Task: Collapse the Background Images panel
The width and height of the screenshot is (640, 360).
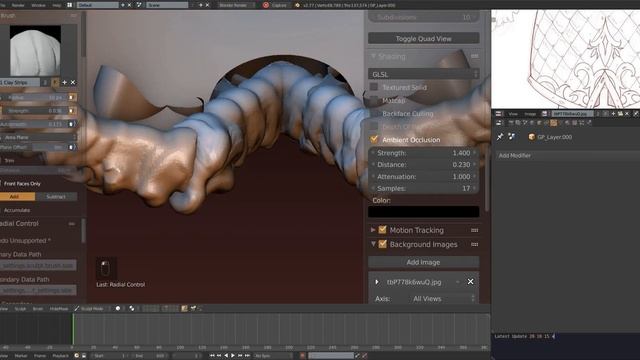Action: [x=373, y=244]
